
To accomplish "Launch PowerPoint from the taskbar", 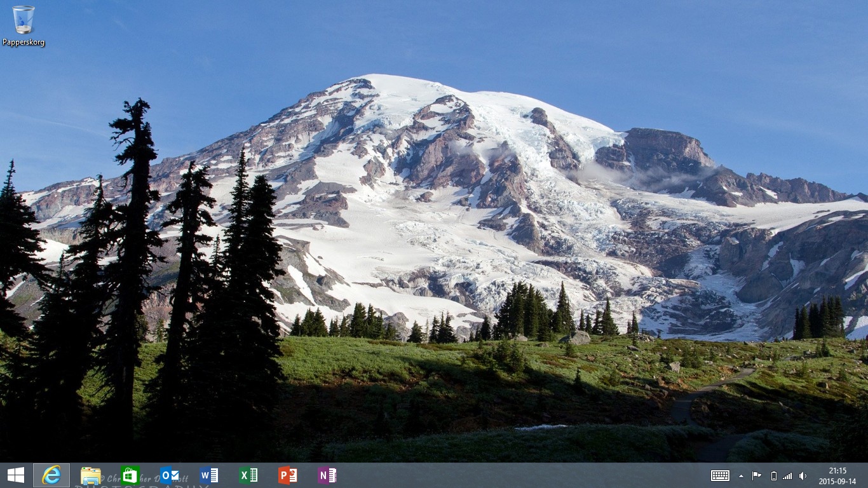I will [x=288, y=475].
